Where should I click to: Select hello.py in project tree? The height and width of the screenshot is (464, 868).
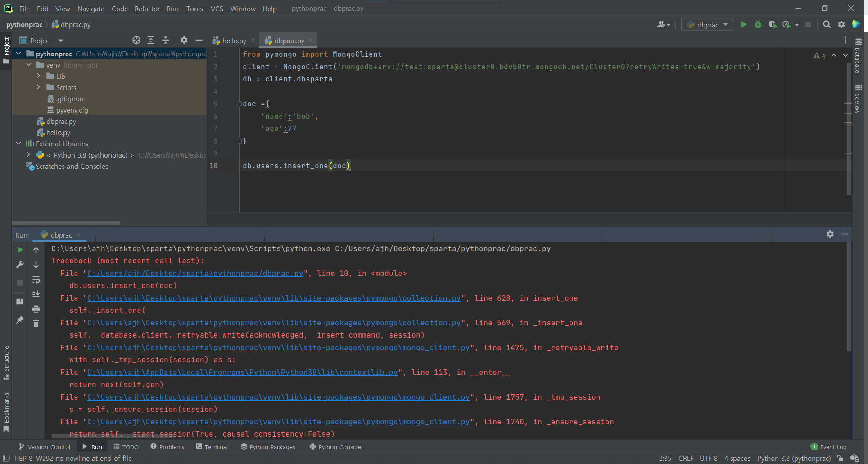(x=58, y=132)
